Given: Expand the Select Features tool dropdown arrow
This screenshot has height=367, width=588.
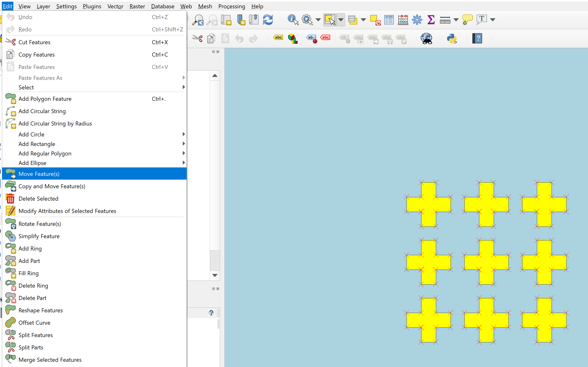Looking at the screenshot, I should 341,20.
